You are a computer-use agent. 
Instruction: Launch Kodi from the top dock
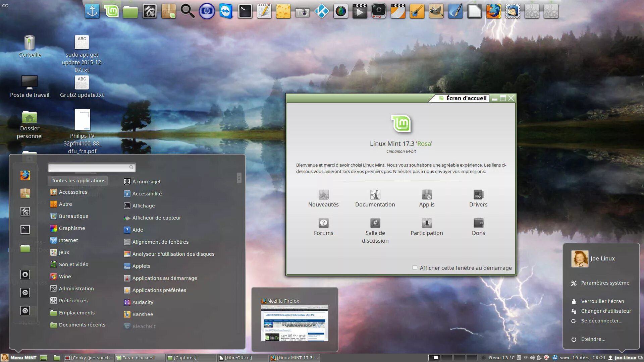(322, 11)
